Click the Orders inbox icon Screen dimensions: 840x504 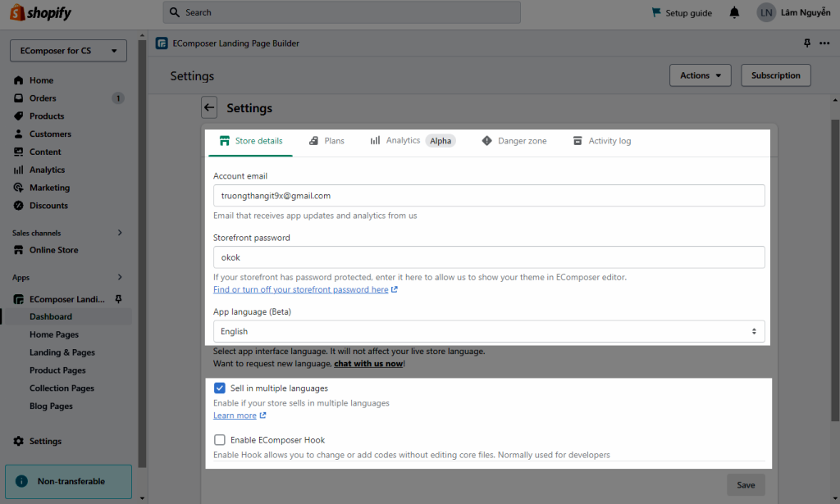coord(19,98)
